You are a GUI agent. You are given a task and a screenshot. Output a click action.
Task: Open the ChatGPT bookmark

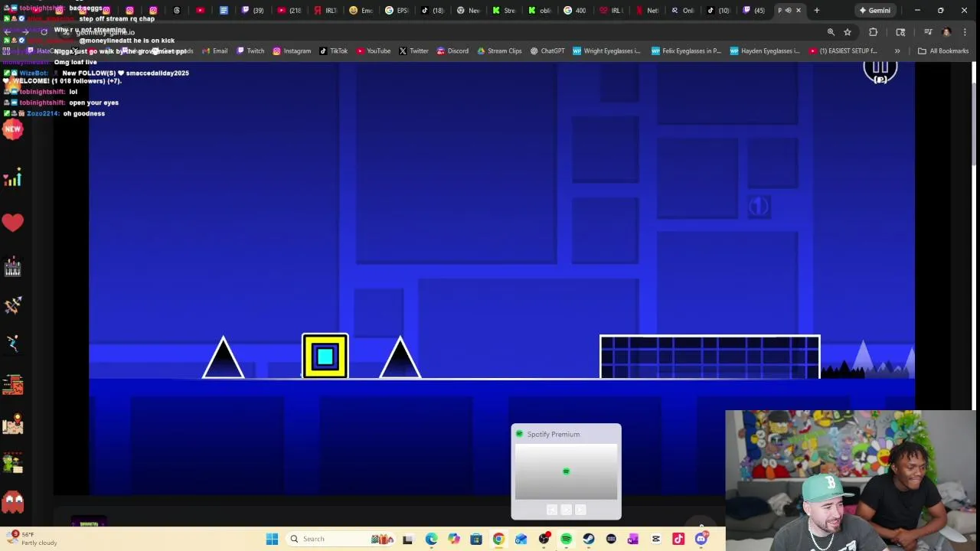(x=547, y=51)
